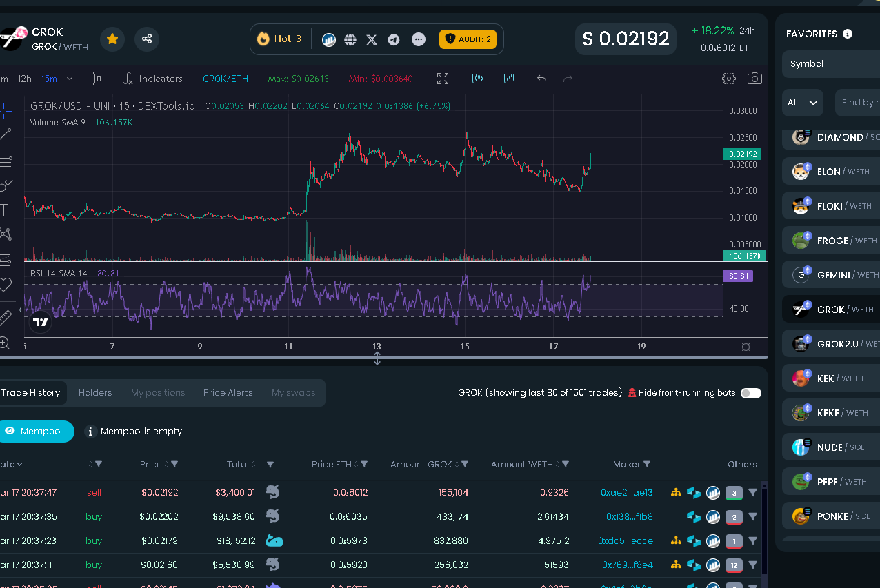The image size is (880, 588).
Task: Click the fullscreen chart icon
Action: [443, 79]
